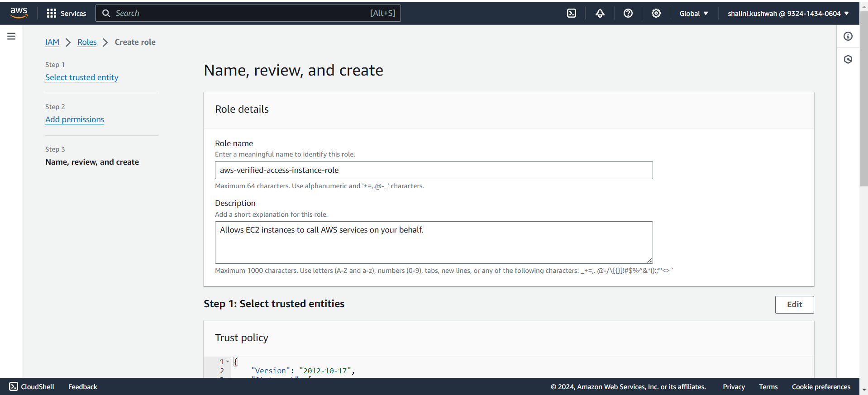Open the Terms link

(768, 386)
